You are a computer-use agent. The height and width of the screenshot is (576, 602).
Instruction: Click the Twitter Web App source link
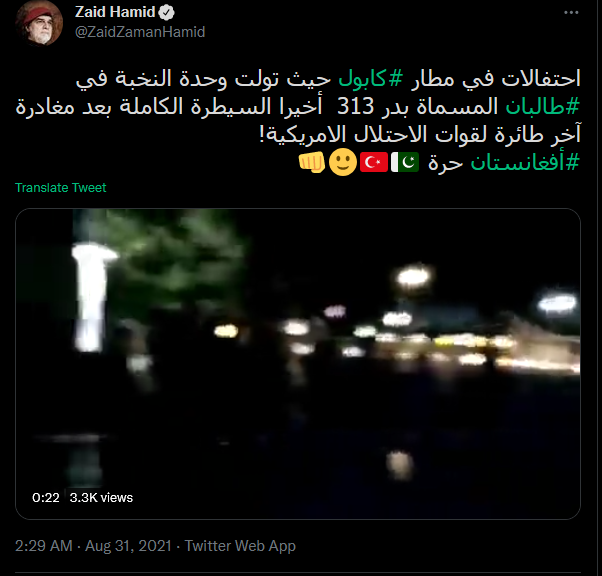240,546
